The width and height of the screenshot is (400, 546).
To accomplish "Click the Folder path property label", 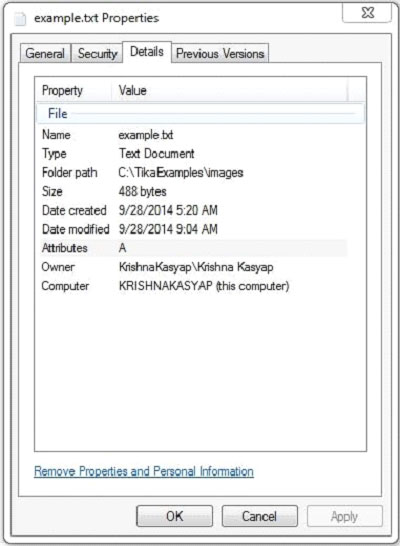I will coord(69,173).
